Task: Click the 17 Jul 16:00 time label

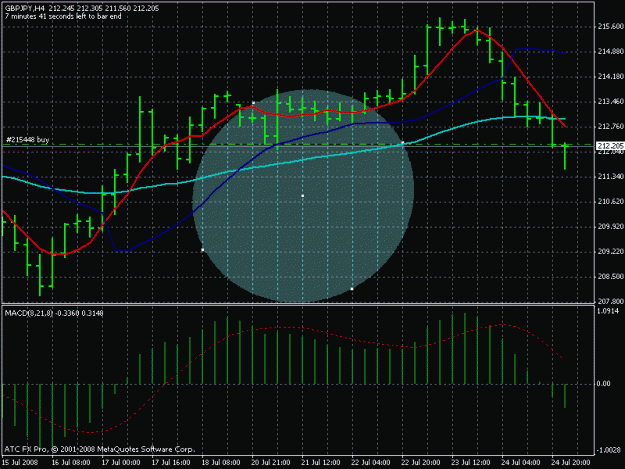Action: (x=171, y=463)
